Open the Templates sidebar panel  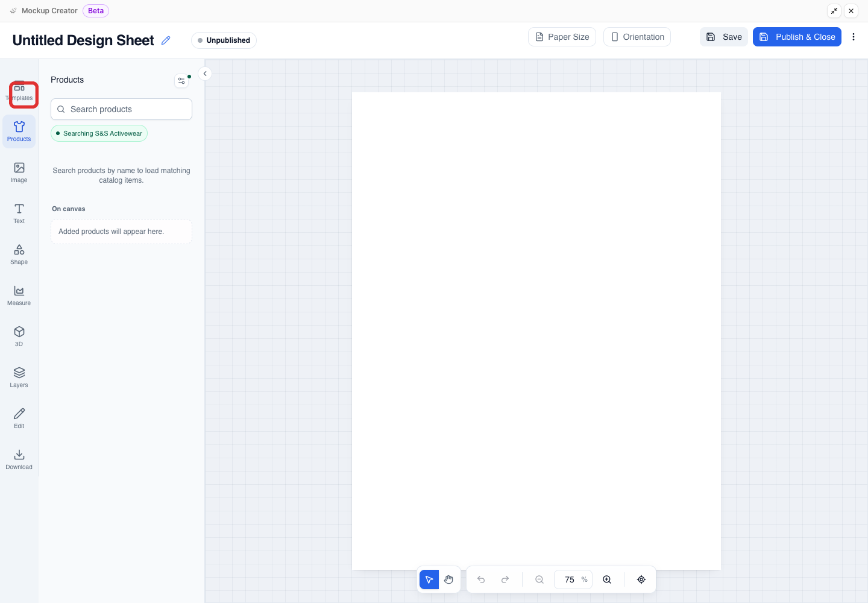[x=19, y=92]
